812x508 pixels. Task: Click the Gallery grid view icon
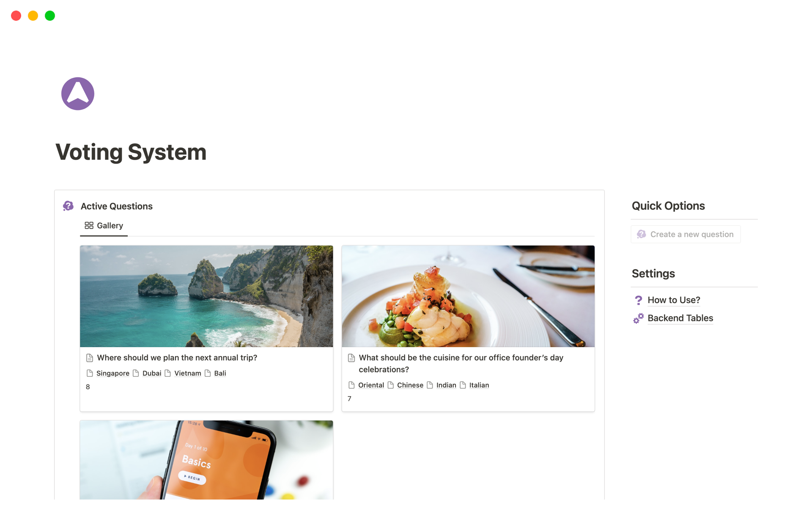(89, 226)
